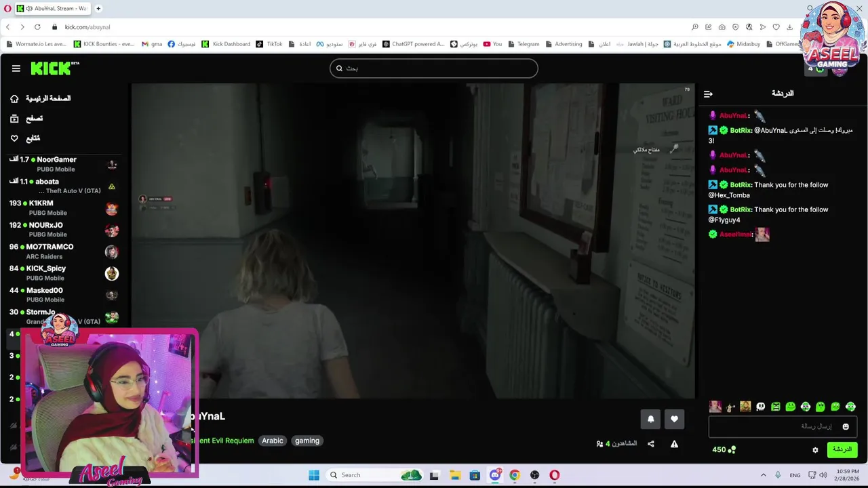Open the home page sidebar link

41,98
